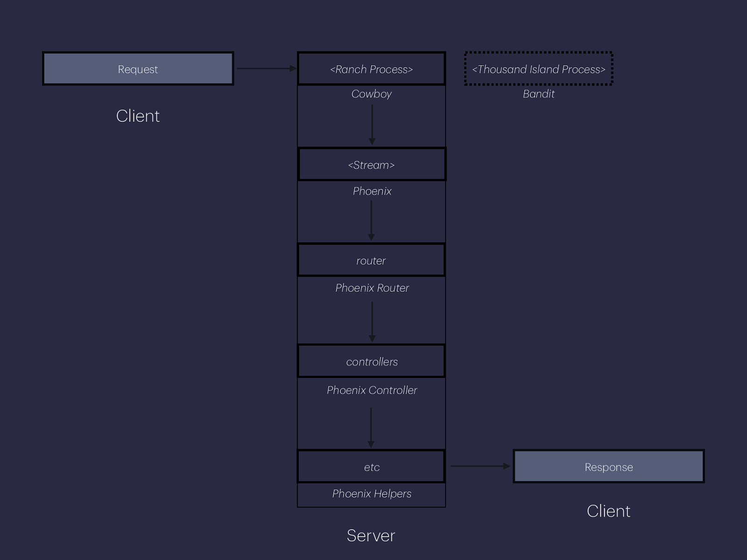Select the Request box

click(138, 69)
